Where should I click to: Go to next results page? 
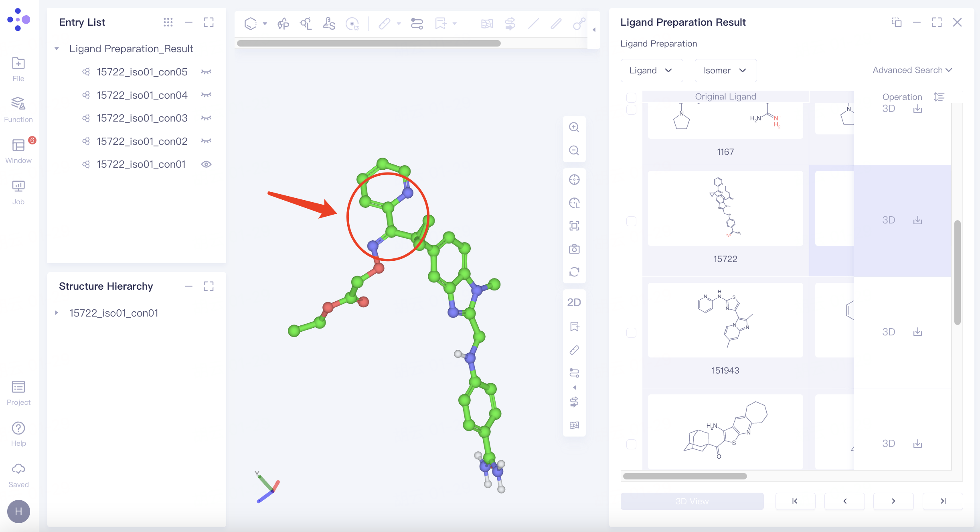(x=893, y=501)
